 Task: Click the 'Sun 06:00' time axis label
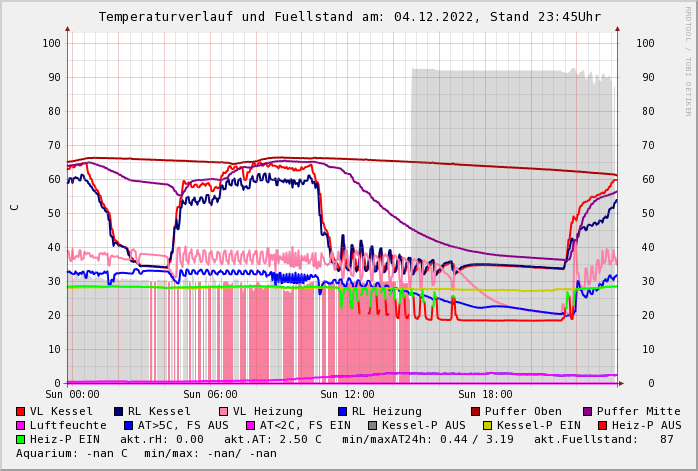(210, 394)
